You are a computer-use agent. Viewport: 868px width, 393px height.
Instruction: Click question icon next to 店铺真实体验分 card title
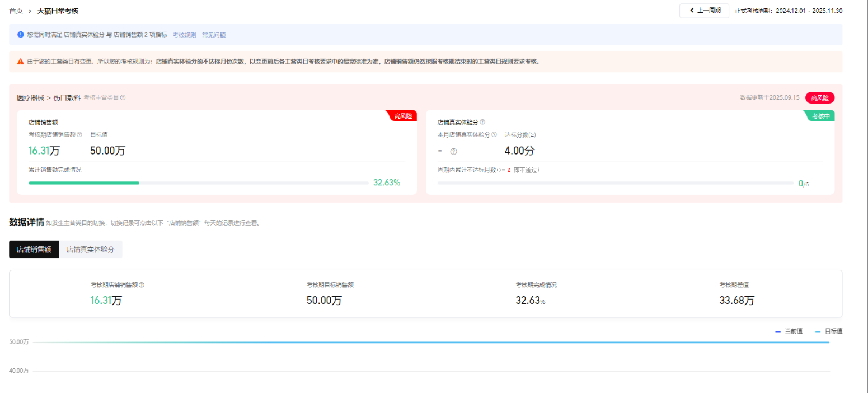point(482,122)
